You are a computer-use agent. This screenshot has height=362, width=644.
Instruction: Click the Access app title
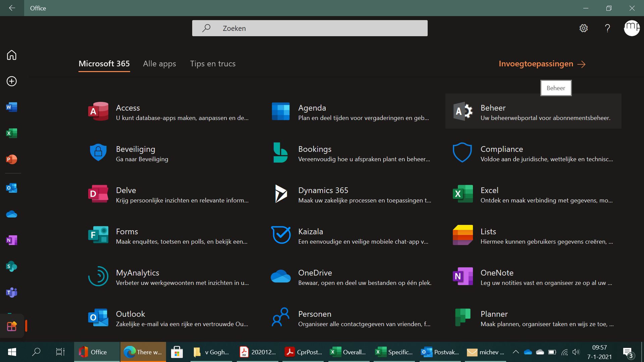[x=128, y=108]
